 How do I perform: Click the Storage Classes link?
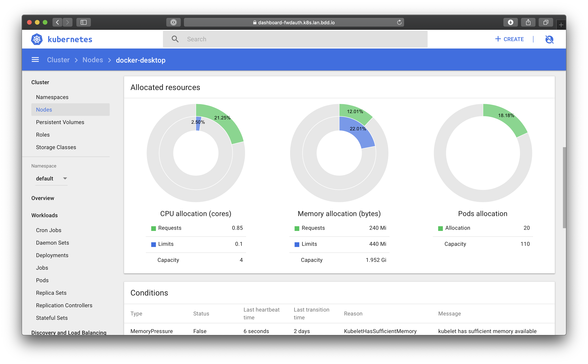pos(56,147)
